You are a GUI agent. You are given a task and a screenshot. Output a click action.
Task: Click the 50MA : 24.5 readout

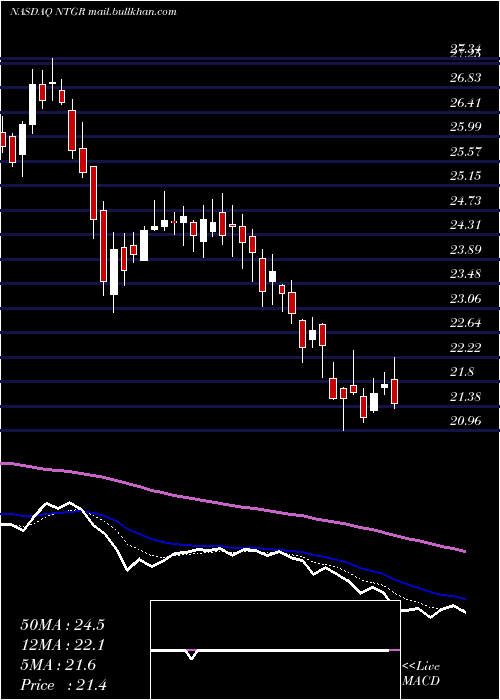coord(62,625)
